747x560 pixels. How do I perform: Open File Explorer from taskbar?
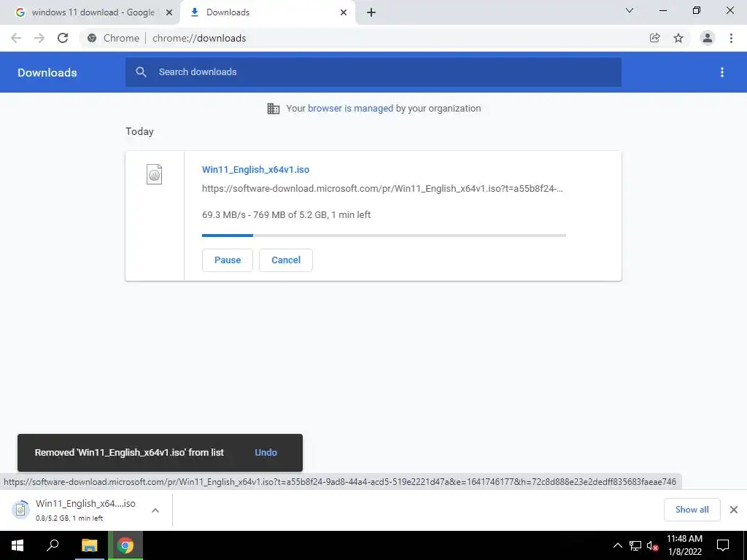(89, 545)
